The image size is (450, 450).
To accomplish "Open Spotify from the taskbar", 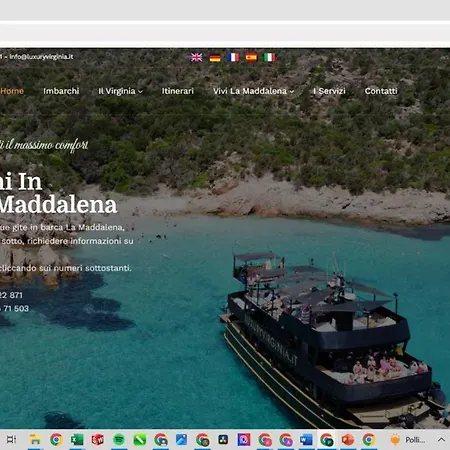I will click(119, 440).
